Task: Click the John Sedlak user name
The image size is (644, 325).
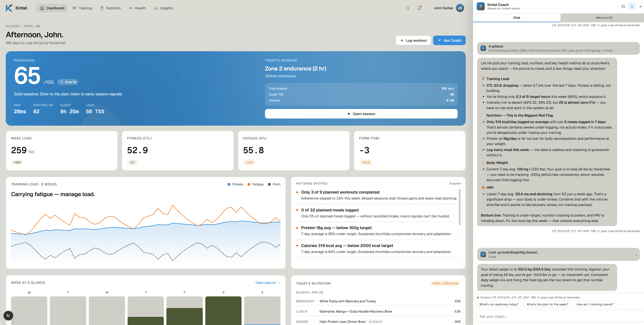Action: (443, 8)
